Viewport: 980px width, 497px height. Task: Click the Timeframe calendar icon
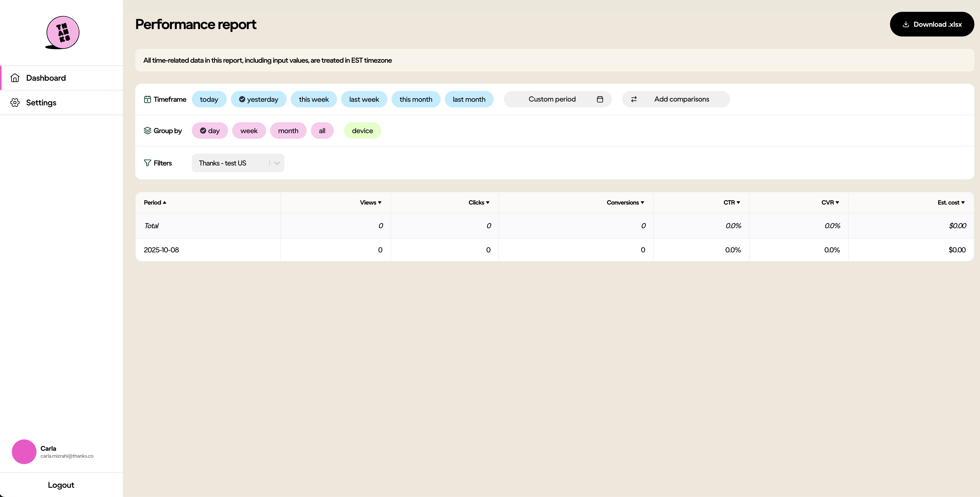click(x=148, y=99)
